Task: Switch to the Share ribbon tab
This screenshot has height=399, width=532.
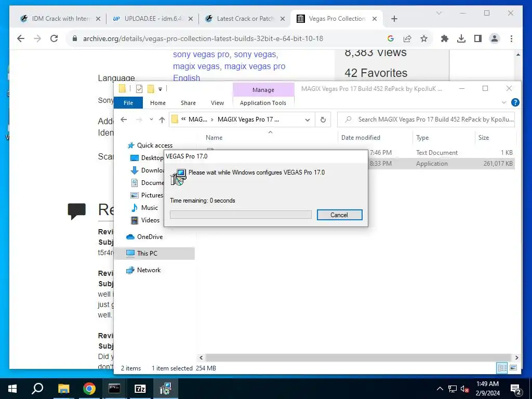Action: pos(188,103)
